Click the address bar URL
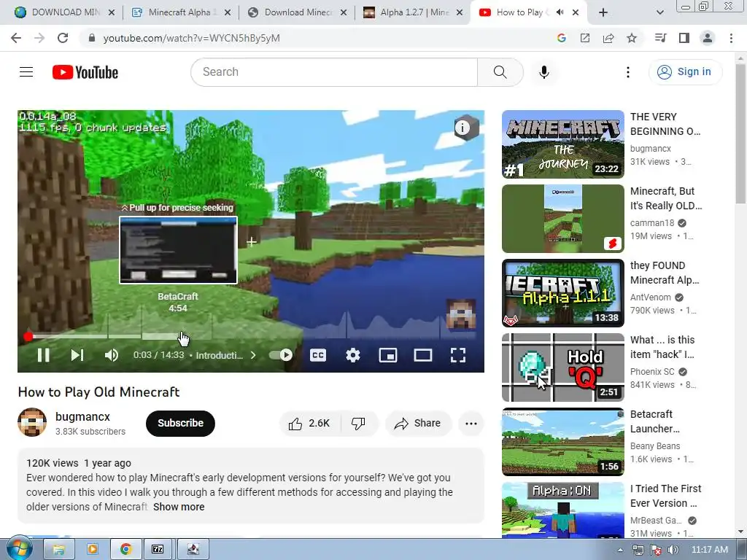This screenshot has height=560, width=747. [192, 38]
